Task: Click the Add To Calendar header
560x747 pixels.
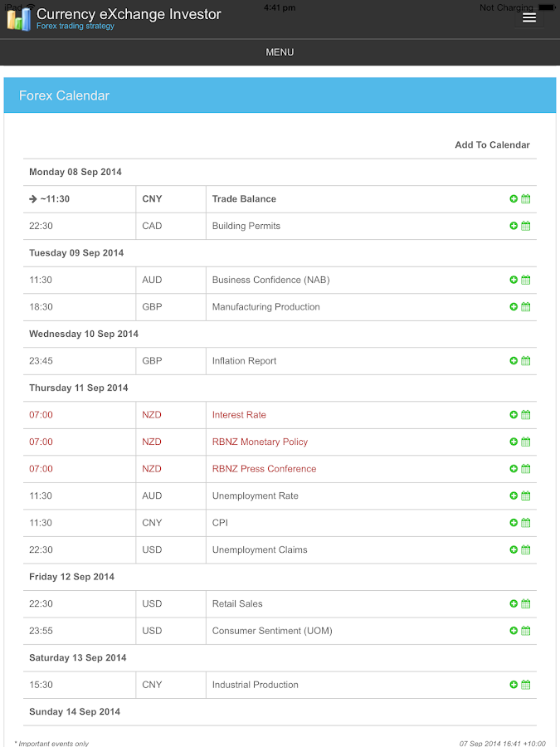Action: pos(492,145)
